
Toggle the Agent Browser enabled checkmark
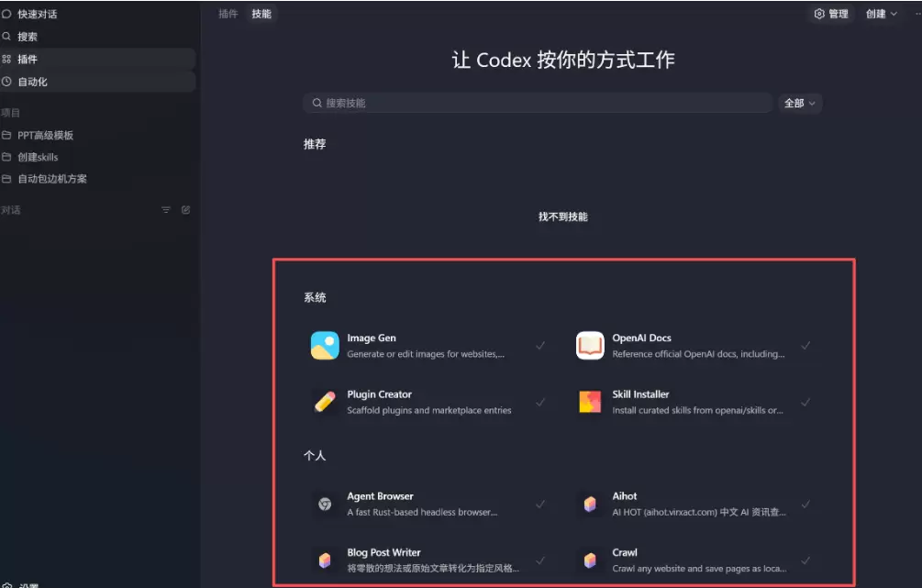[540, 504]
